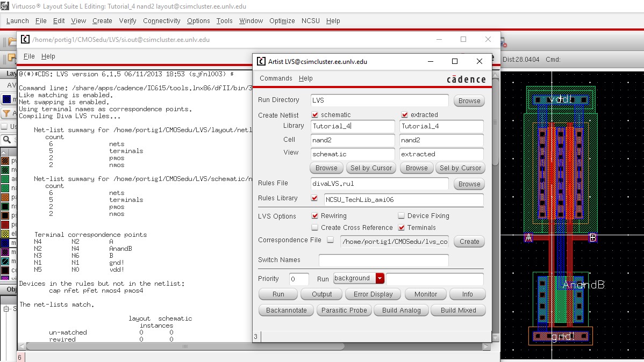Open the Commands menu in Artist LVS
Screen dimensions: 644x362
(276, 78)
